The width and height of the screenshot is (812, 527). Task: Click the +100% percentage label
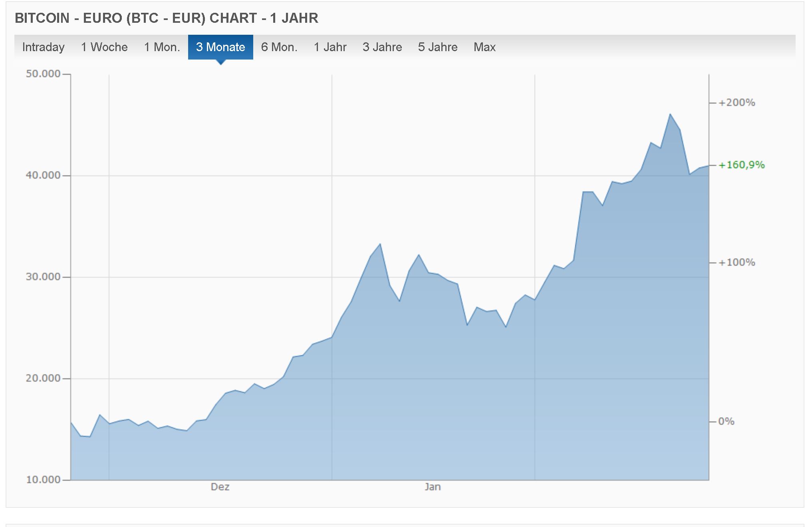[737, 263]
